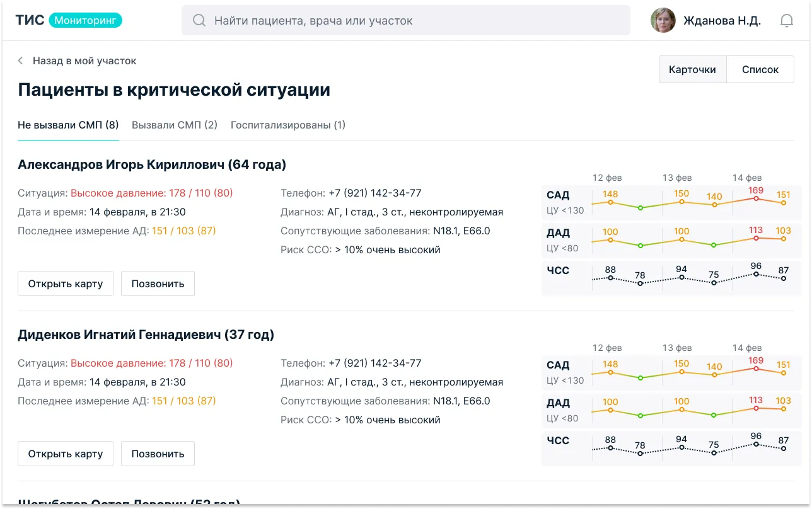Click Позвонить for Александров
This screenshot has width=812, height=509.
pyautogui.click(x=158, y=283)
